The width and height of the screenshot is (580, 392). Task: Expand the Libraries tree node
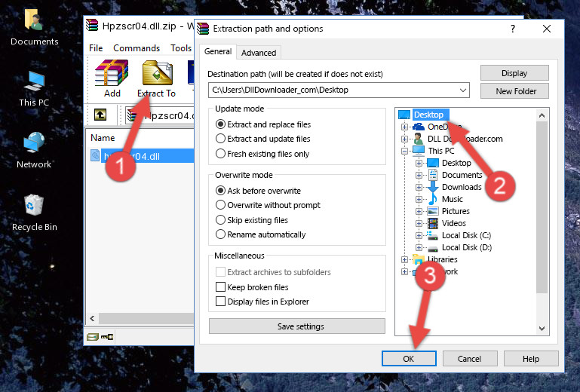[x=405, y=259]
